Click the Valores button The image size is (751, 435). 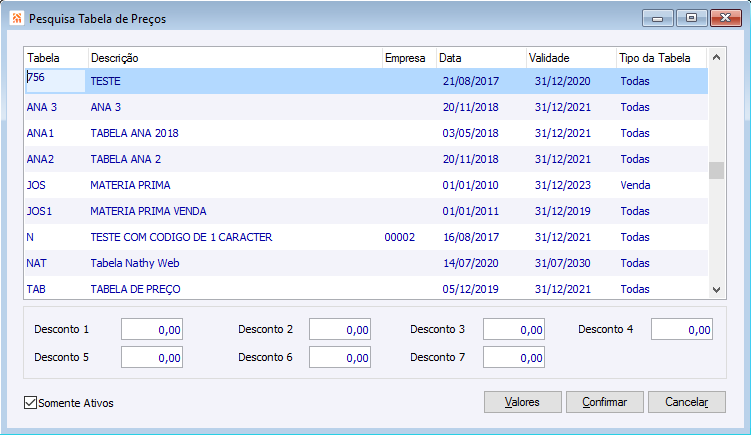[523, 402]
